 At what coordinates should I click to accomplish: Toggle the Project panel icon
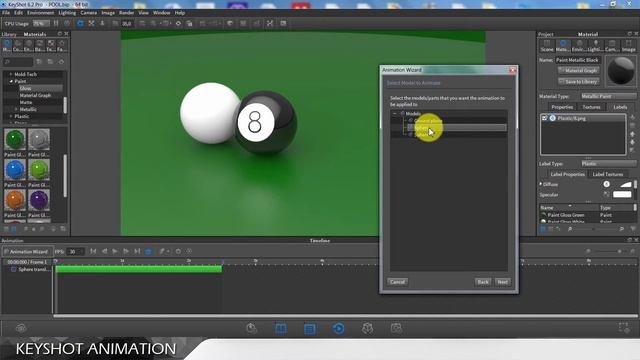310,328
